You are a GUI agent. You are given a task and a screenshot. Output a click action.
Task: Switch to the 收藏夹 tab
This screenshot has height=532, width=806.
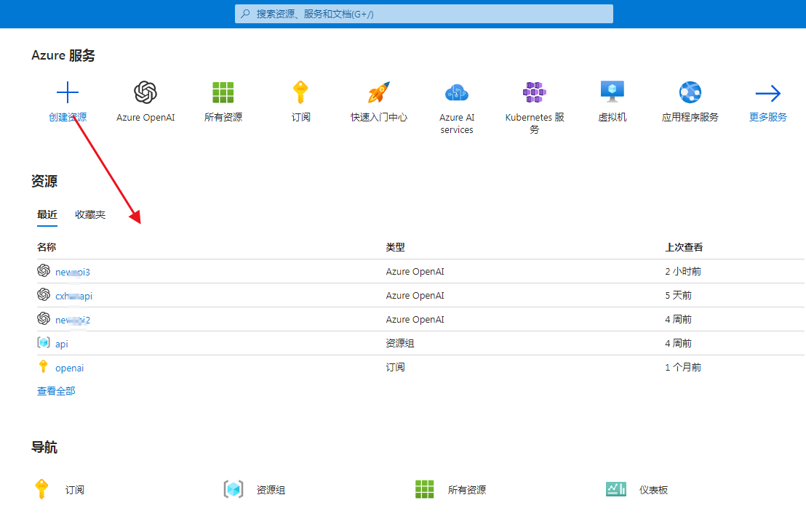[90, 214]
